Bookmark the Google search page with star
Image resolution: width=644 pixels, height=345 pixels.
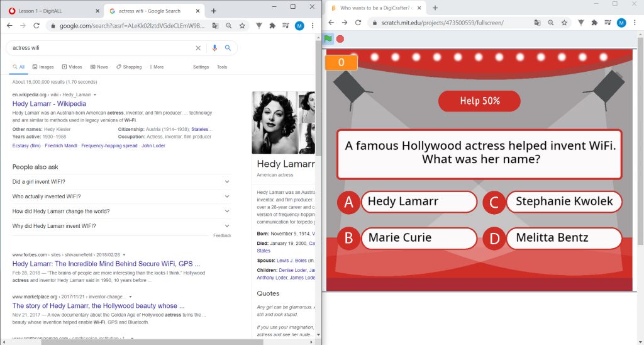click(x=242, y=25)
